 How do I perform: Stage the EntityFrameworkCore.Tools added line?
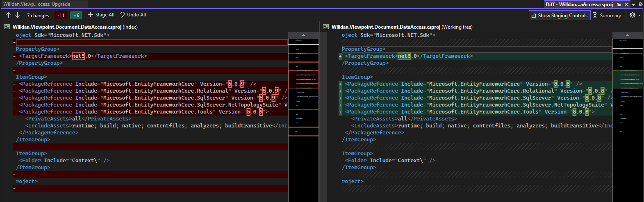click(x=340, y=112)
